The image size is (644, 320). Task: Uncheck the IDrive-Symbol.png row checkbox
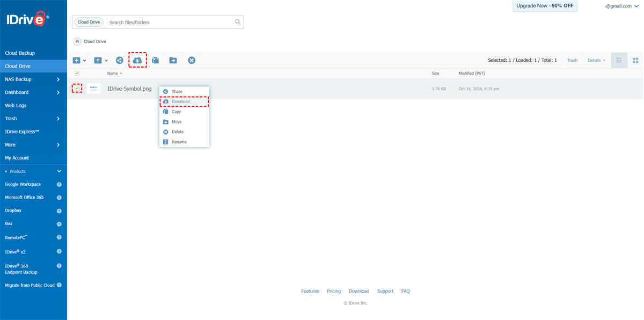[77, 89]
